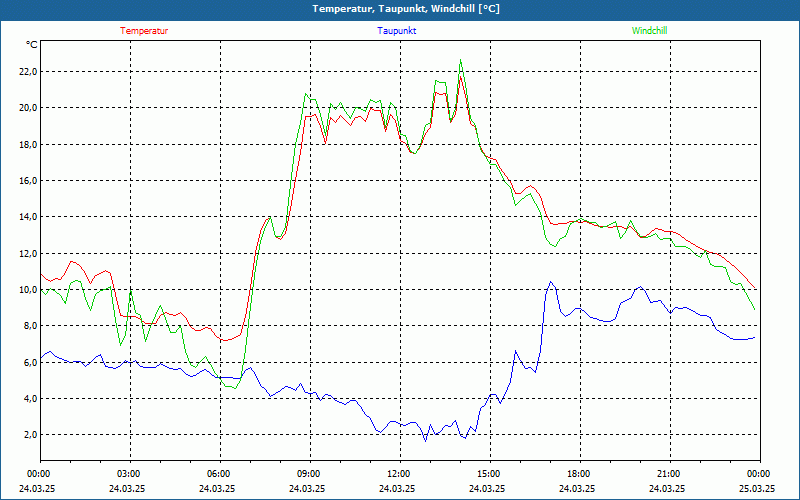
Task: Click the 8,0 y-axis value
Action: click(x=30, y=326)
